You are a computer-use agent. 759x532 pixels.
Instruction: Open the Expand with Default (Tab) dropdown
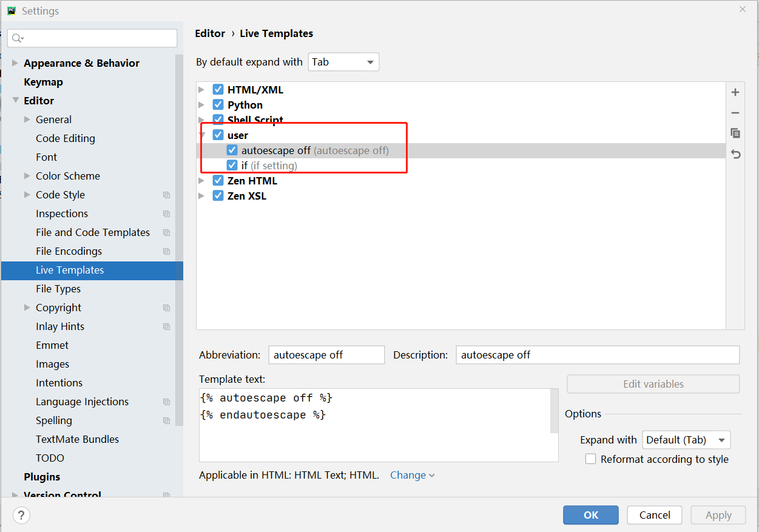click(686, 439)
